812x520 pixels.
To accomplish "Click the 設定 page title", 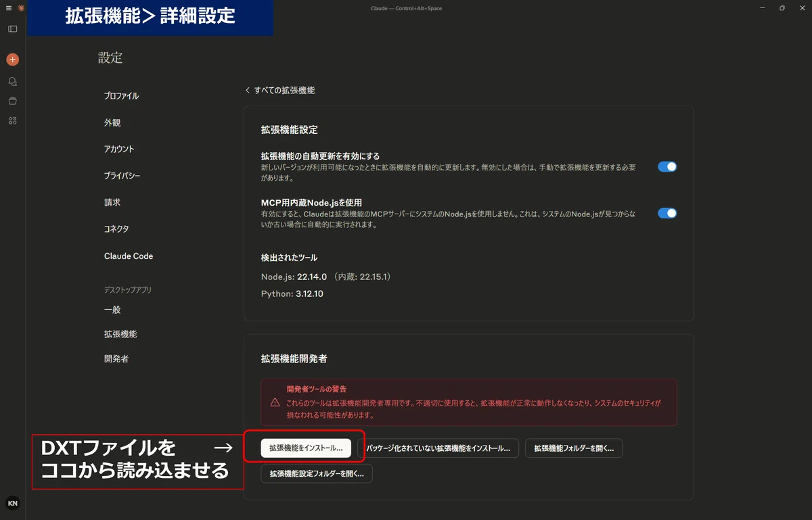I will point(110,58).
